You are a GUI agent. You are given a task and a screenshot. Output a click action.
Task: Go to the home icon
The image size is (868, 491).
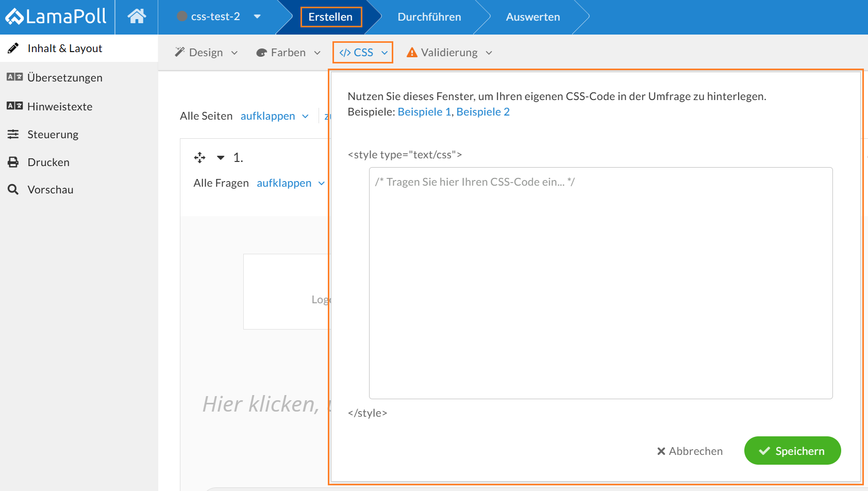[137, 17]
